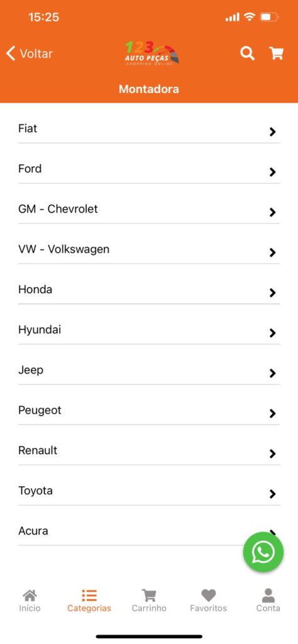Expand the Ford row chevron
The height and width of the screenshot is (644, 298).
tap(273, 172)
